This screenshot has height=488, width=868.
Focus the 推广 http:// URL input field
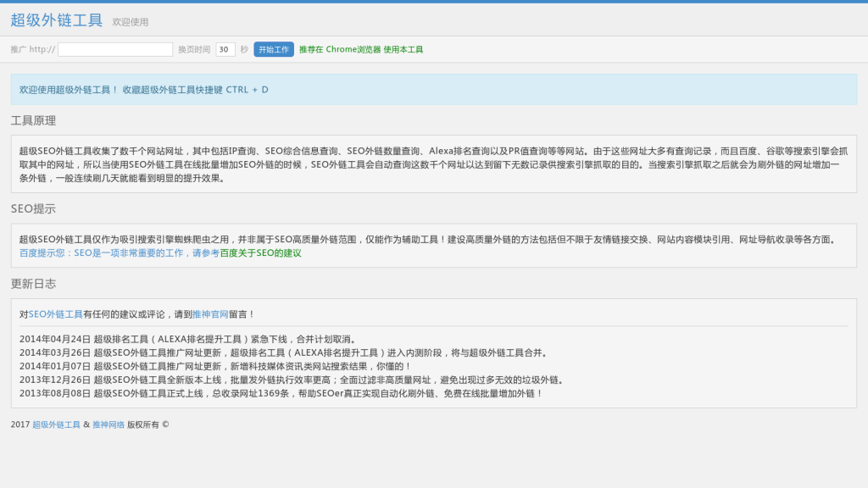click(115, 49)
